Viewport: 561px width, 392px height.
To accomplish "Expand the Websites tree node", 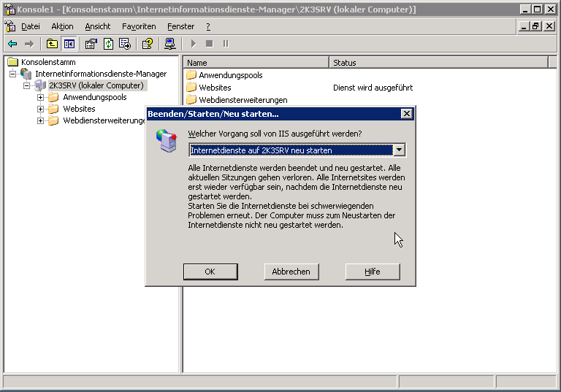I will (40, 109).
